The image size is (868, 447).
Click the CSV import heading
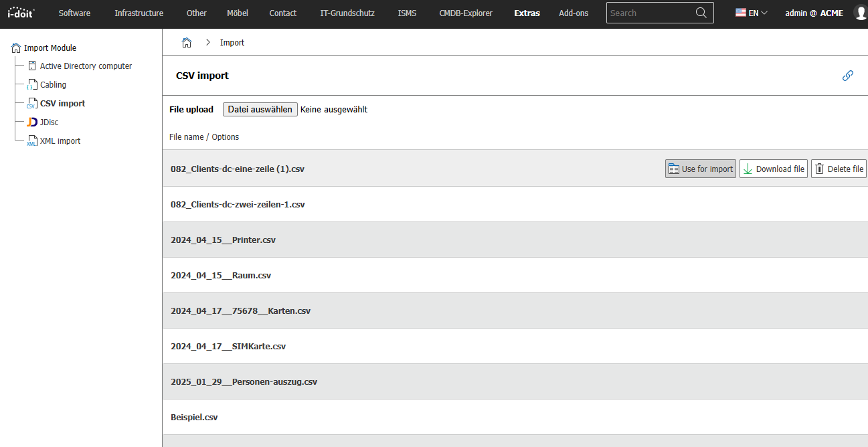(202, 76)
